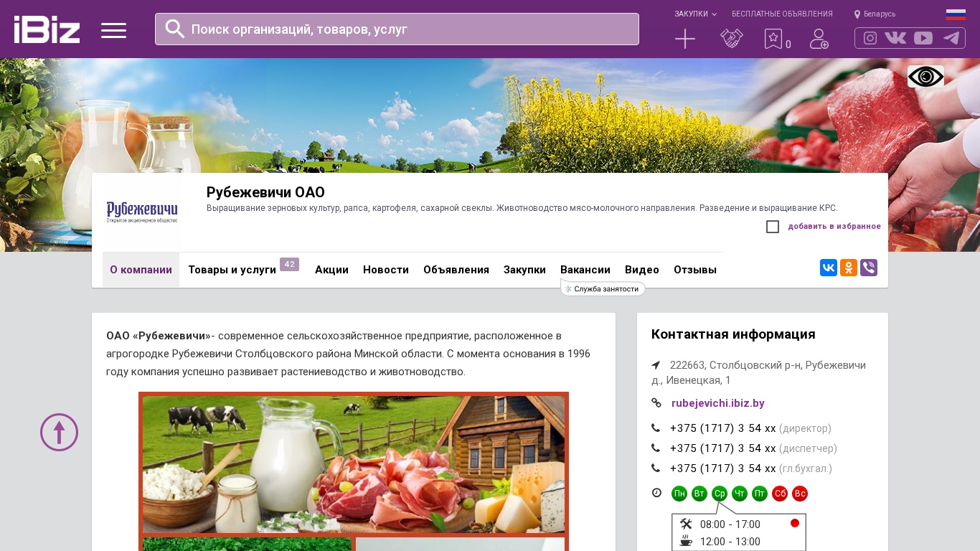Image resolution: width=980 pixels, height=551 pixels.
Task: Open the Объявления tab
Action: [456, 270]
